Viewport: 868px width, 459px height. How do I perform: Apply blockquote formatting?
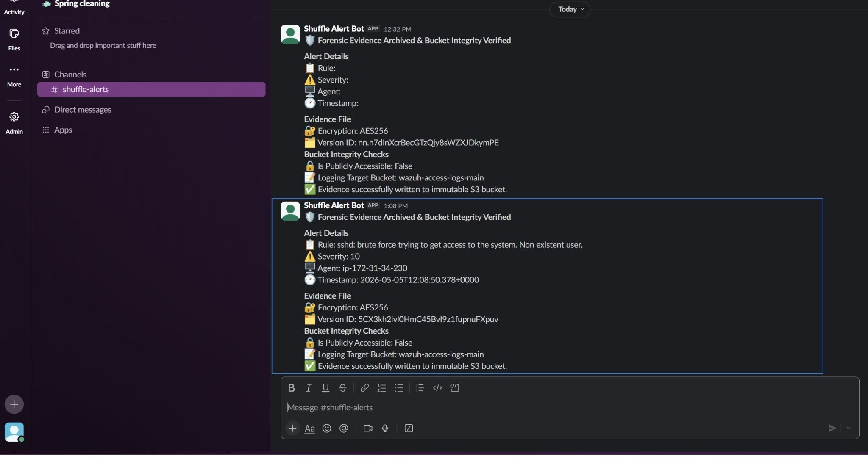click(420, 388)
